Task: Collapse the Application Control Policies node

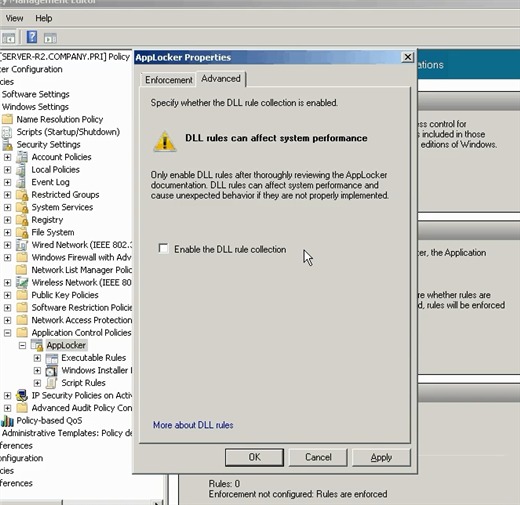Action: (7, 333)
